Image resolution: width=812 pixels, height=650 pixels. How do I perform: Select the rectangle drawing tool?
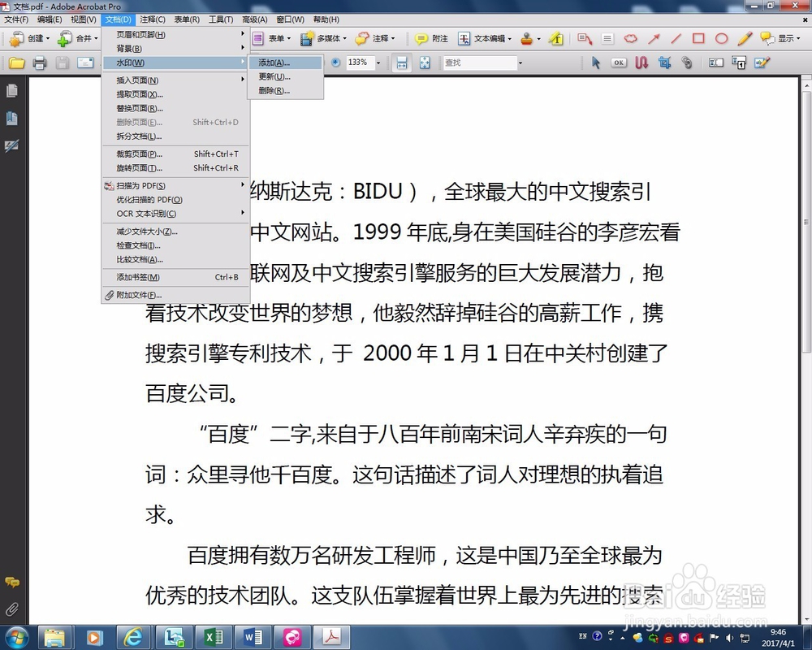pyautogui.click(x=698, y=38)
